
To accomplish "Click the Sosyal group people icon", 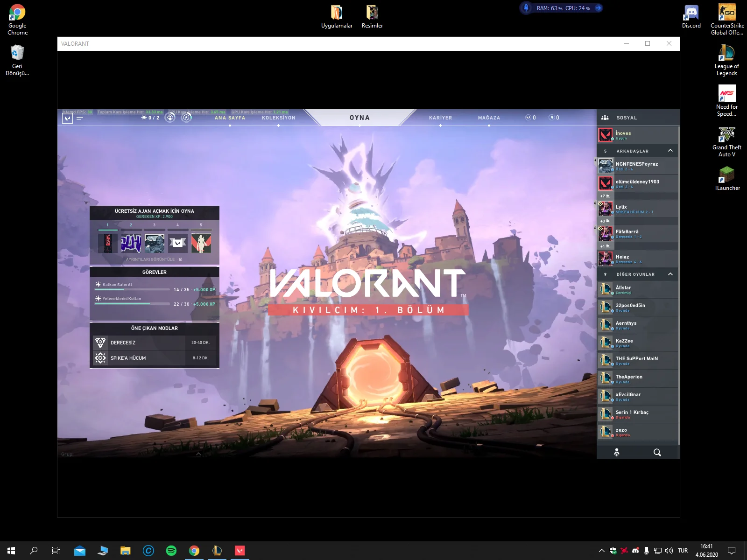I will [605, 118].
